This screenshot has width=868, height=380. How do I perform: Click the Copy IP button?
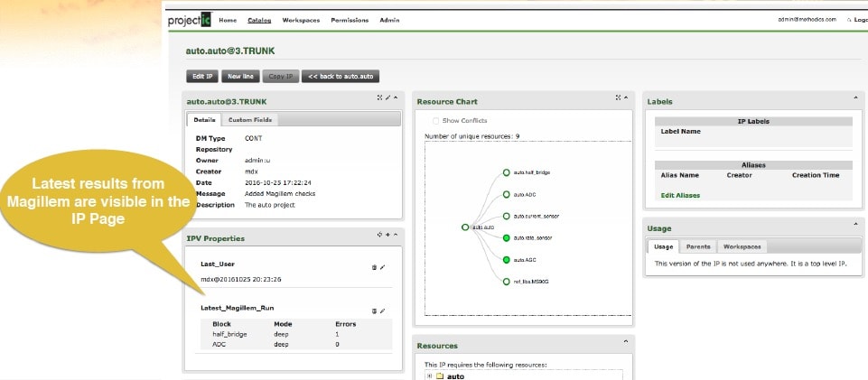pos(281,77)
